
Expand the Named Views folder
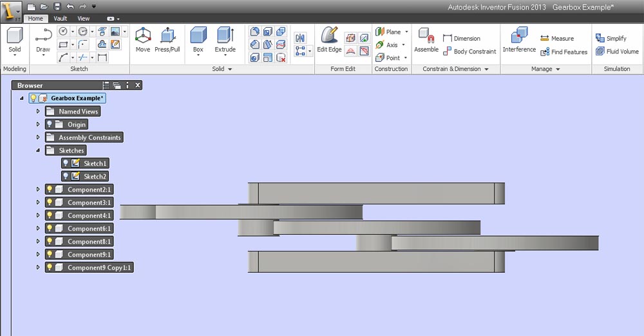tap(38, 111)
